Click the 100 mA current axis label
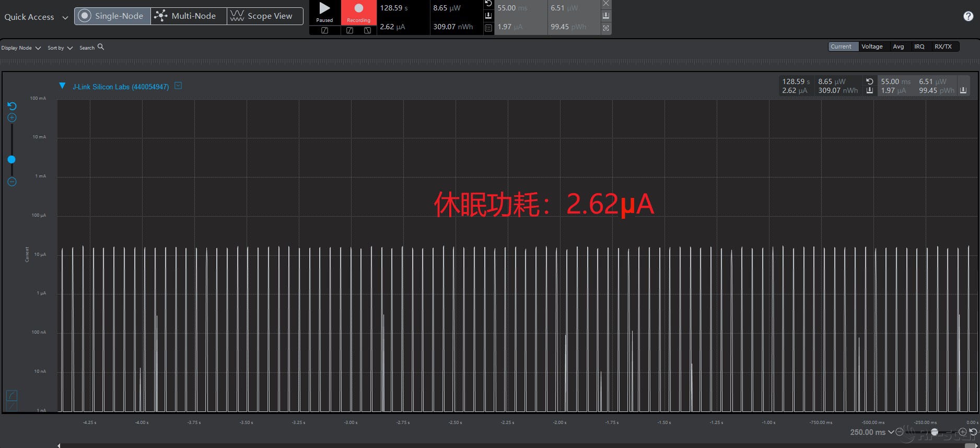Viewport: 980px width, 448px height. click(38, 98)
